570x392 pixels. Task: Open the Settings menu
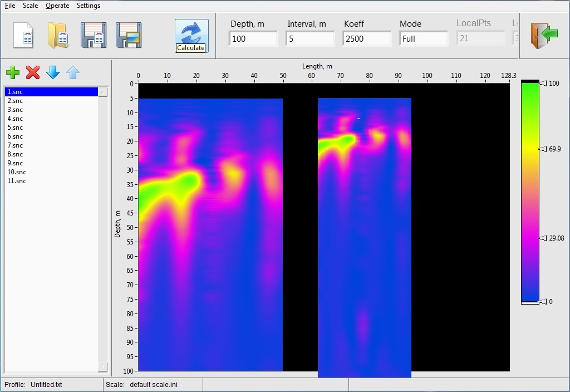pos(89,6)
